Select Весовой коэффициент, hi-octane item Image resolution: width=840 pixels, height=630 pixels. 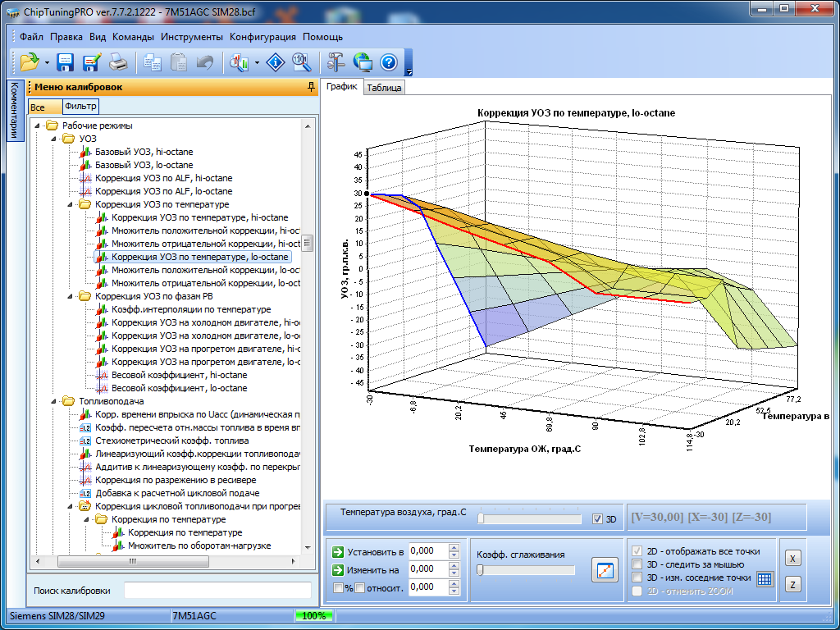(x=179, y=375)
